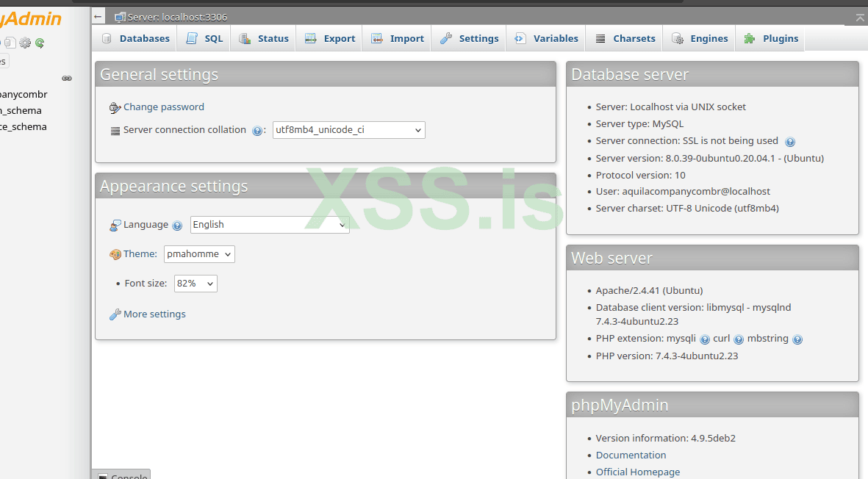Click the Database server panel header
Image resolution: width=868 pixels, height=479 pixels.
pos(712,74)
